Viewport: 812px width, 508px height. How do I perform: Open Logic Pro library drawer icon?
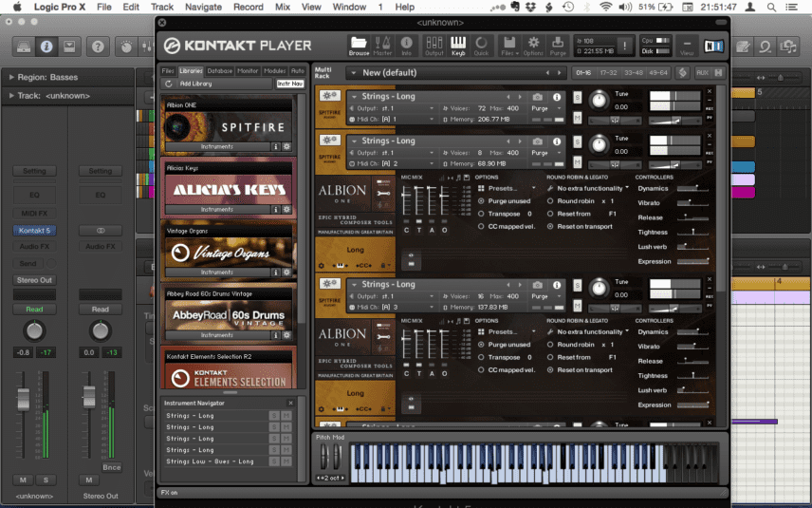(24, 47)
